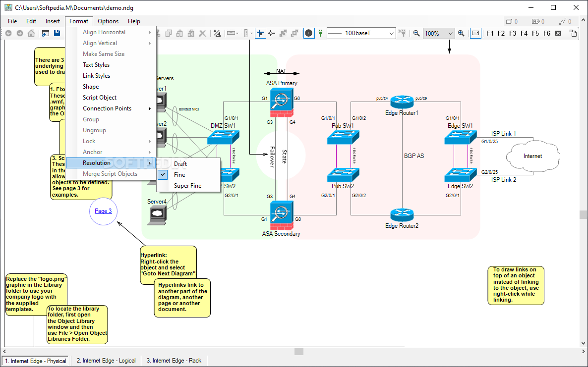
Task: Click the copy objects toolbar icon
Action: (x=169, y=33)
